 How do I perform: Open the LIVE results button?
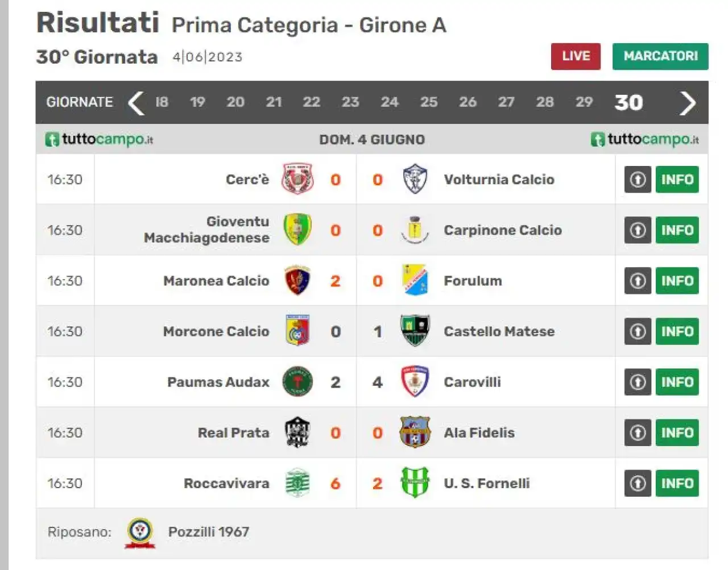coord(576,56)
